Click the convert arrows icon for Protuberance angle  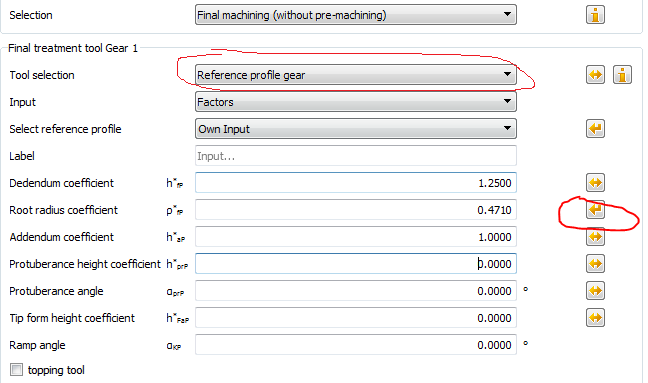pyautogui.click(x=595, y=291)
